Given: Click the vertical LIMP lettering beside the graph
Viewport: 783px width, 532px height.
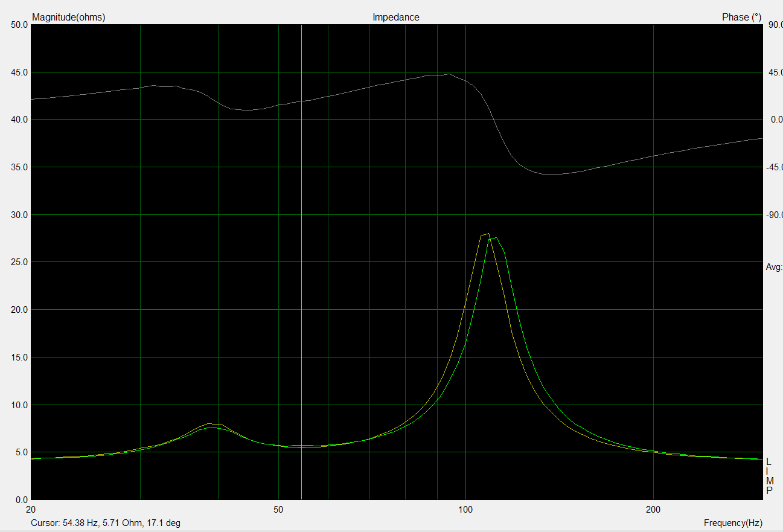Looking at the screenshot, I should 769,476.
